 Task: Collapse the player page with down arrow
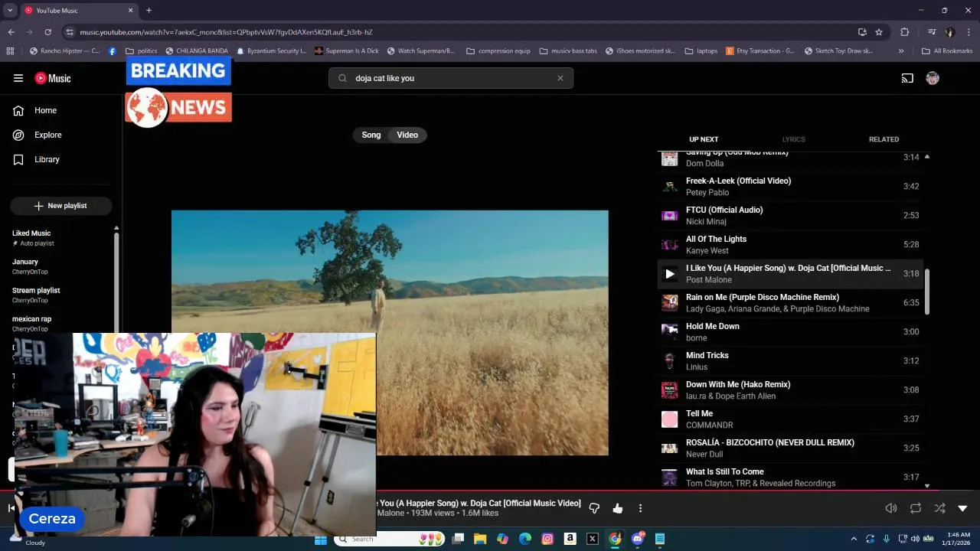[x=962, y=508]
